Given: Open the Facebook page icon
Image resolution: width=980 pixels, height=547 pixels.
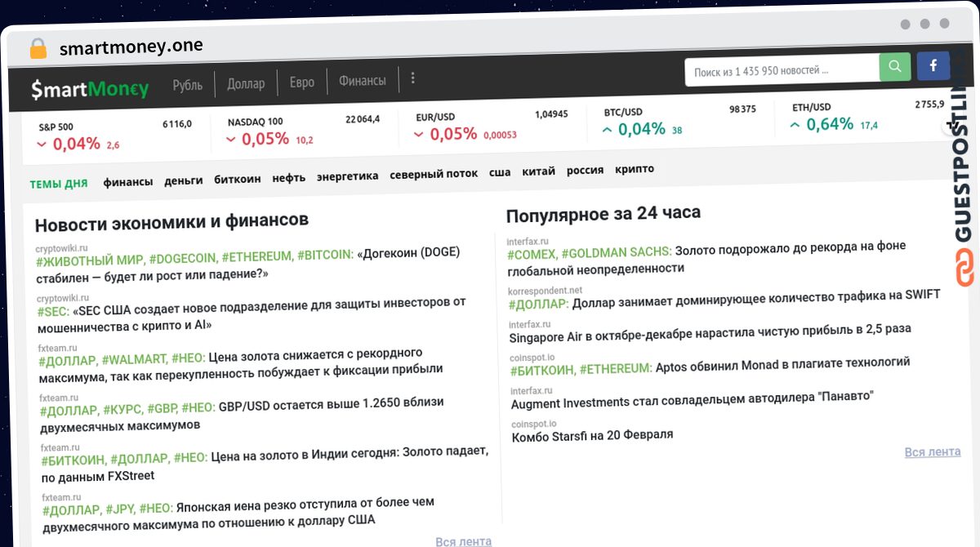Looking at the screenshot, I should tap(933, 65).
